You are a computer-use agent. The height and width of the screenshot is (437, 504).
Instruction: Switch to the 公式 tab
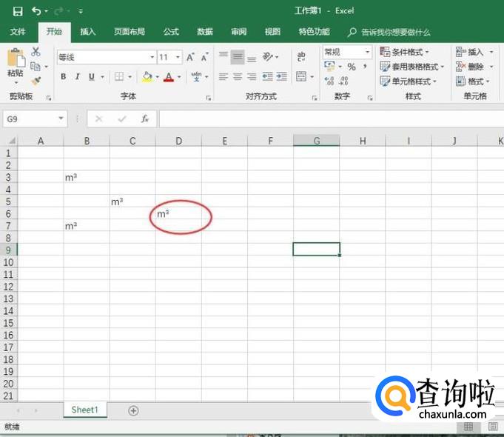coord(171,32)
